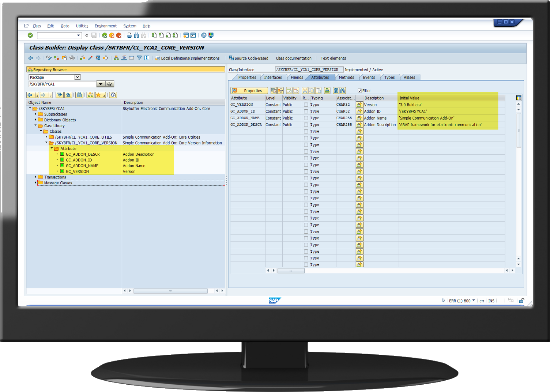
Task: Toggle Read-Only checkbox for GC_VERSION row
Action: [306, 105]
